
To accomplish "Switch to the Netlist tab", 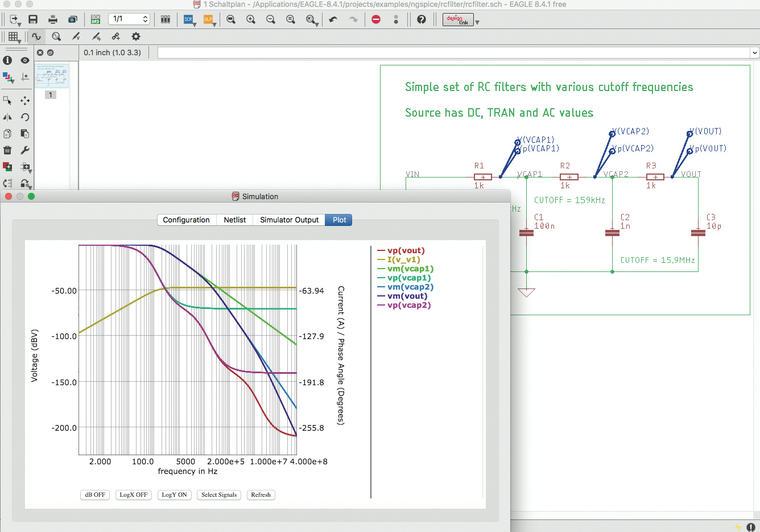I will click(x=234, y=220).
